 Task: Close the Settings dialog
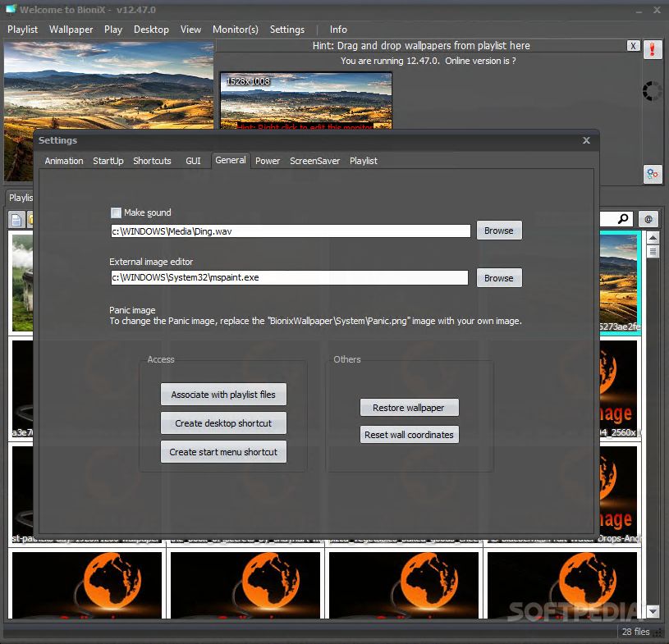587,140
